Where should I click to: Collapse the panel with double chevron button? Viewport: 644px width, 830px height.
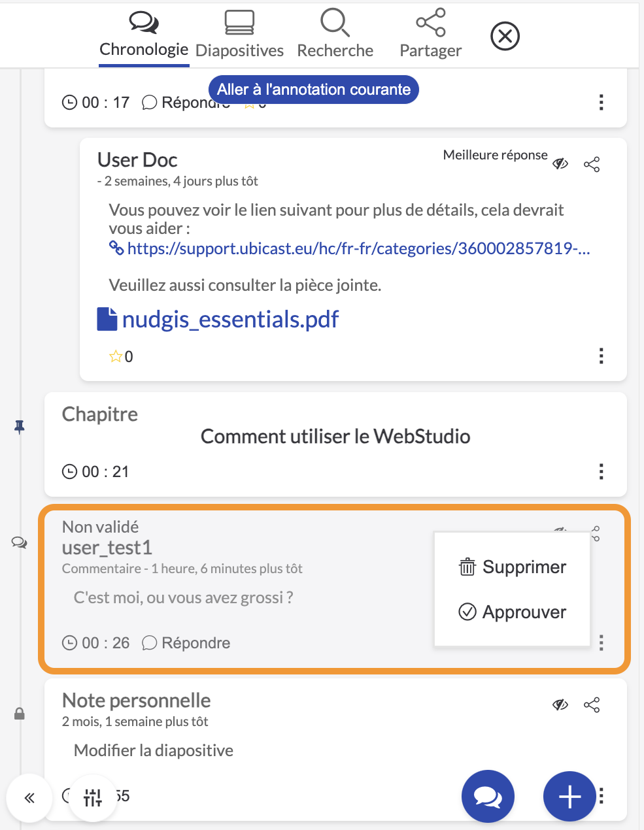click(x=29, y=798)
